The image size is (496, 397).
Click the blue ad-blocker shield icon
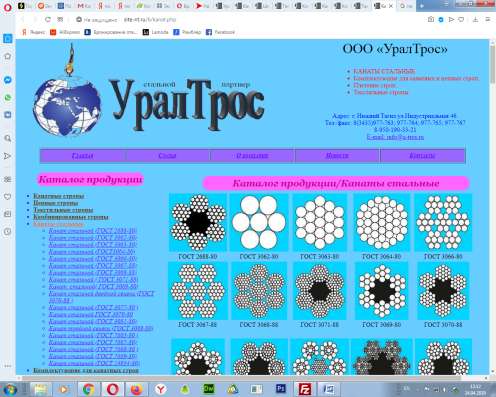click(441, 20)
